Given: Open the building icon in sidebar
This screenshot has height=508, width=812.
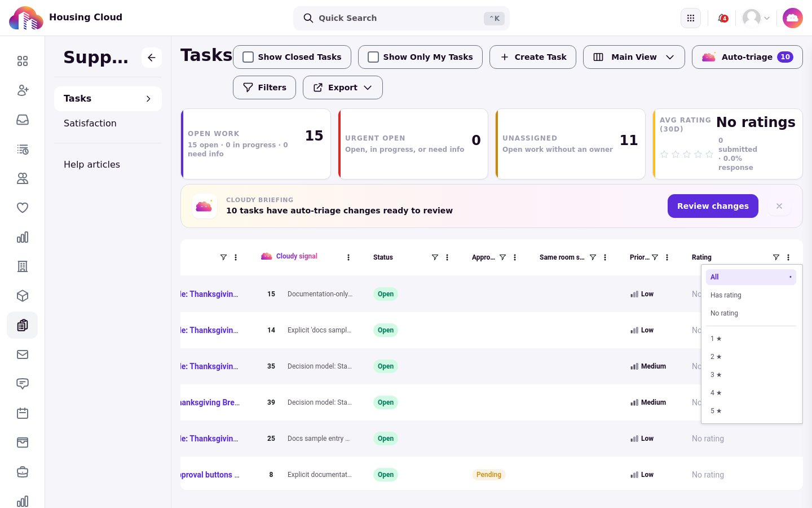Looking at the screenshot, I should pos(23,266).
